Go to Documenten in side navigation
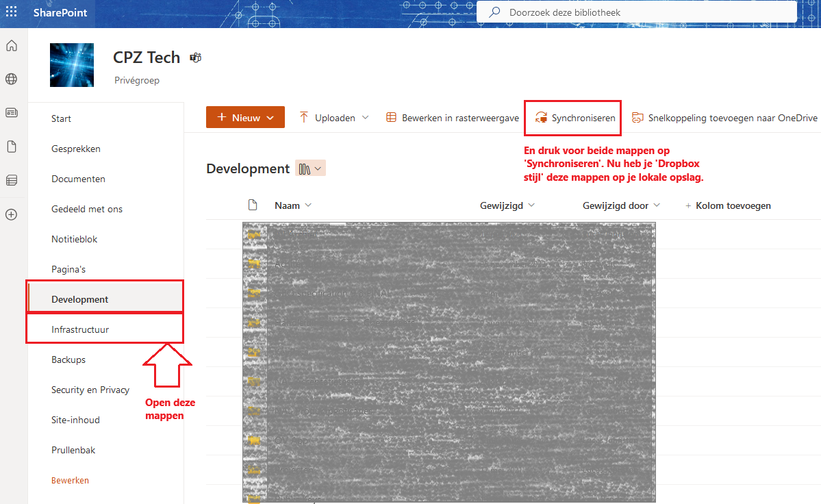821x504 pixels. coord(78,179)
